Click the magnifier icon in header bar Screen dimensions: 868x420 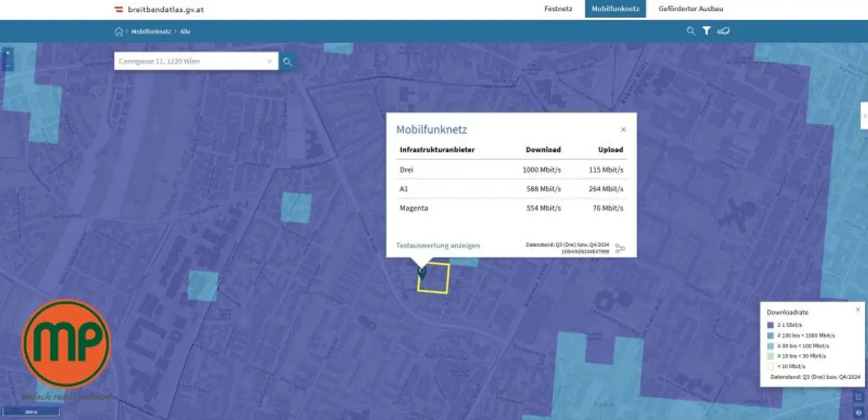click(691, 31)
